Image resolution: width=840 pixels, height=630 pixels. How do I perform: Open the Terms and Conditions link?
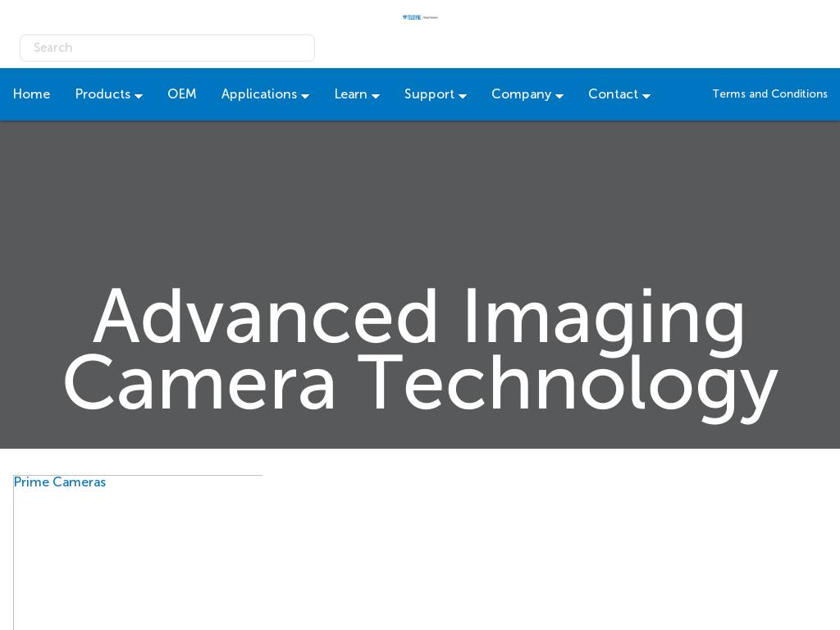(x=769, y=94)
